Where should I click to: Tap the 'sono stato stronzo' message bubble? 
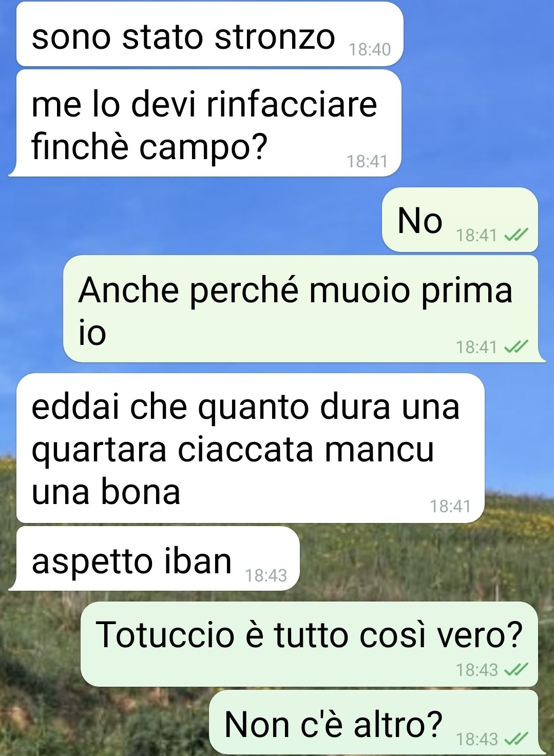point(209,34)
